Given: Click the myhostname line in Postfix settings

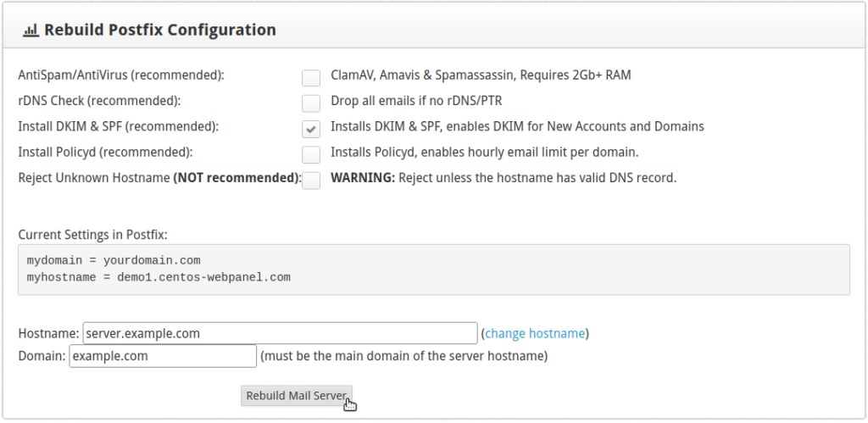Looking at the screenshot, I should click(x=159, y=277).
